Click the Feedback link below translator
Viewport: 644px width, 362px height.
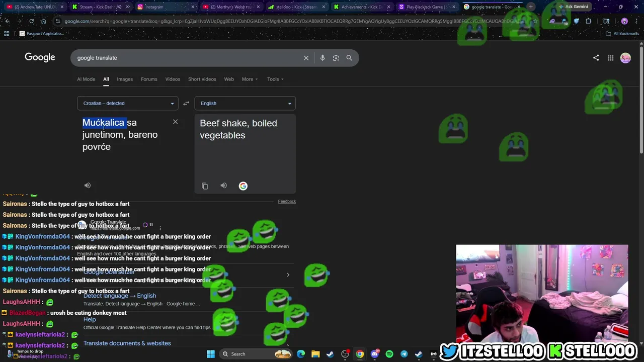coord(287,201)
